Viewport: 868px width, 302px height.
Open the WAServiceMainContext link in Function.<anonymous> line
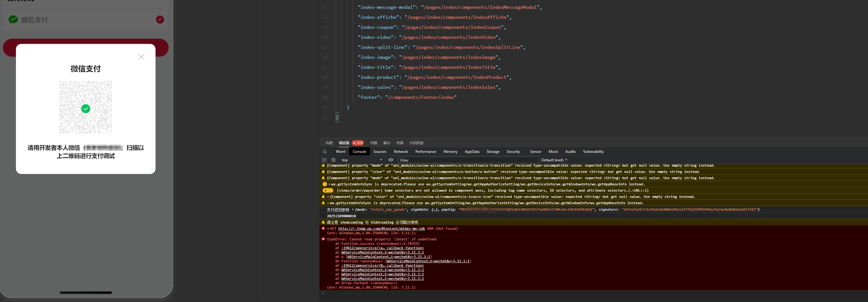[x=428, y=261]
